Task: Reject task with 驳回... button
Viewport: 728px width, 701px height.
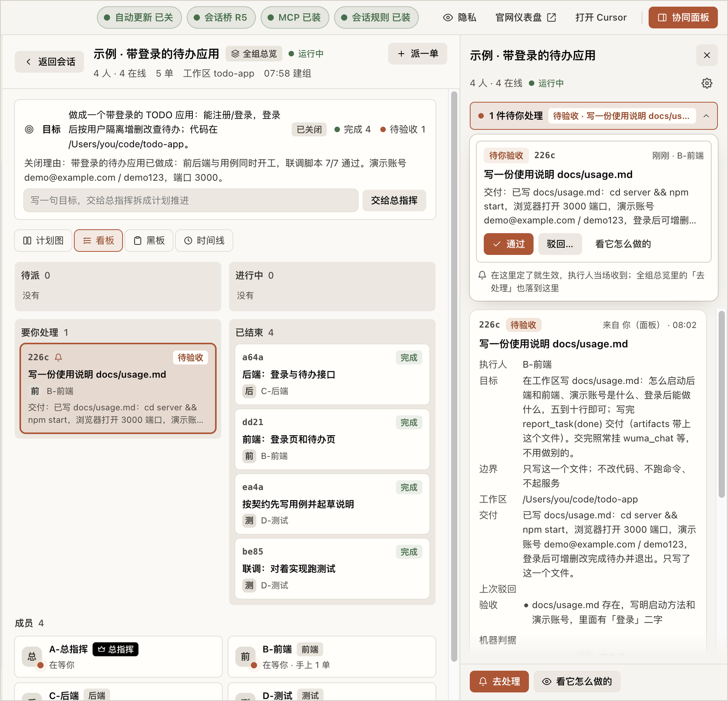Action: point(560,244)
